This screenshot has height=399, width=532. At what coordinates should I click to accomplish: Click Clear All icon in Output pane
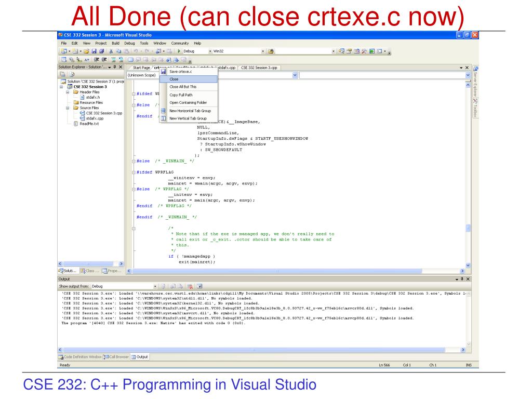point(190,287)
